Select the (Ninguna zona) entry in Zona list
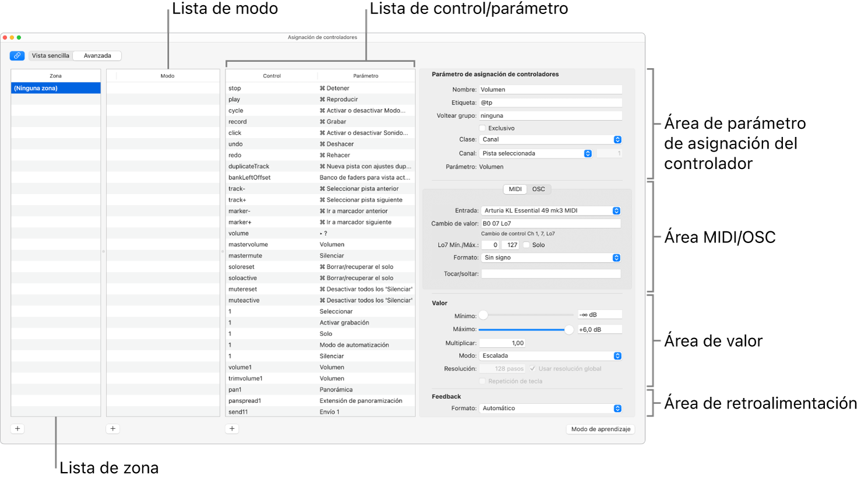 tap(55, 89)
